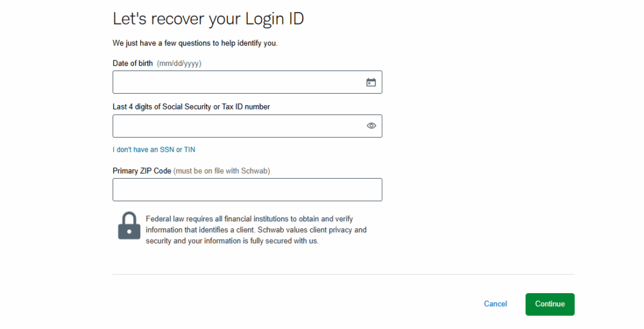This screenshot has height=329, width=644.
Task: Focus the last 4 digits SSN field
Action: point(247,126)
